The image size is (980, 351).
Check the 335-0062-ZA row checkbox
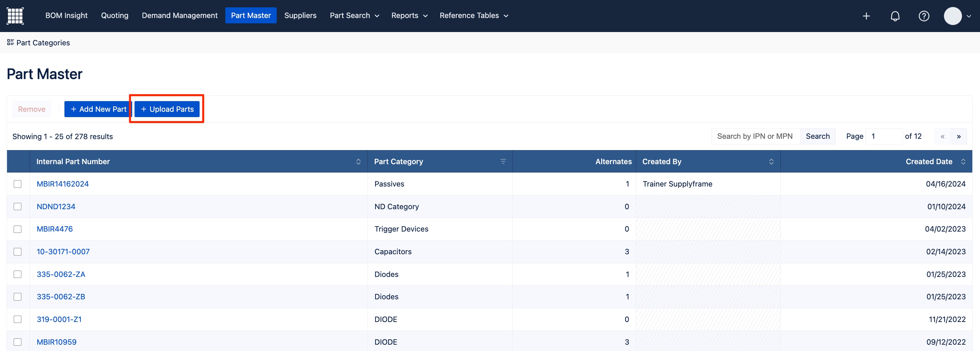point(17,274)
